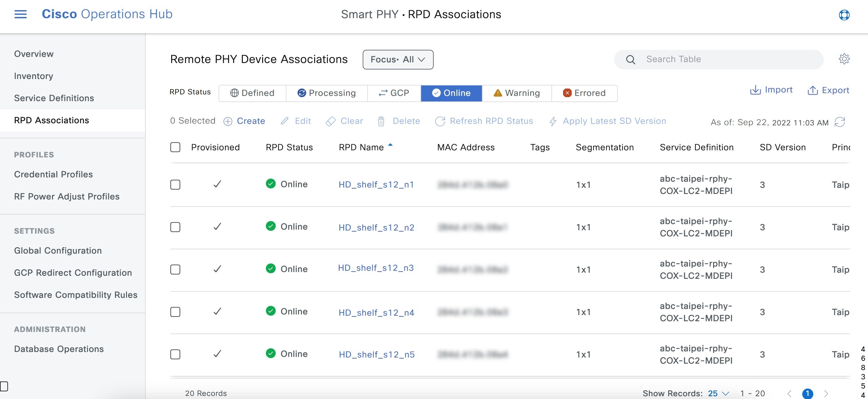Viewport: 868px width, 399px height.
Task: Open the Focus: All dropdown
Action: pos(398,60)
